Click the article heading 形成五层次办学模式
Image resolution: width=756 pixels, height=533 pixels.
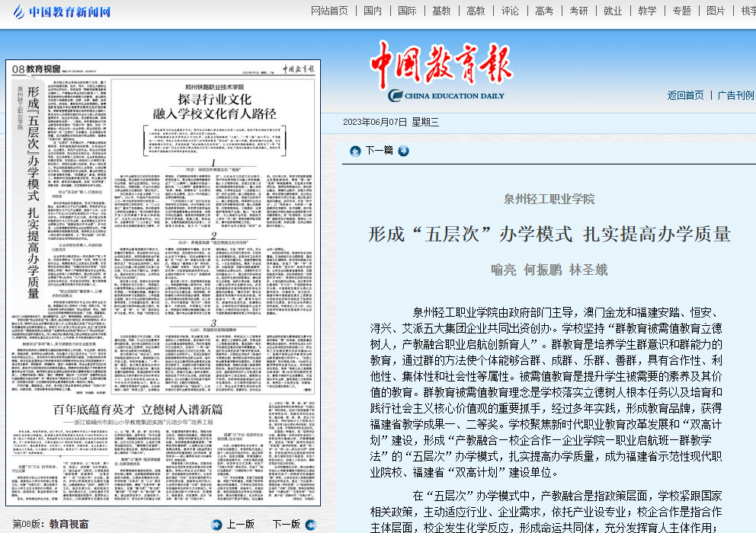pos(549,235)
